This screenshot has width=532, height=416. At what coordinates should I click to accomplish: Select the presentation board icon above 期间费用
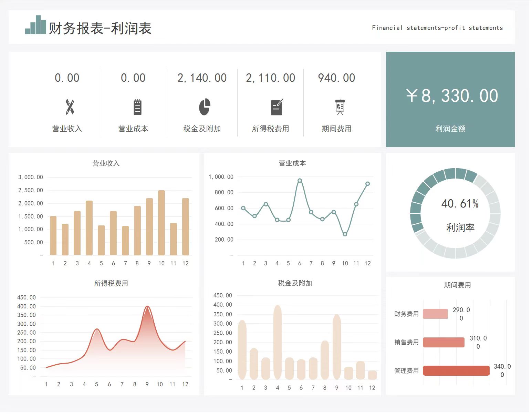pyautogui.click(x=340, y=107)
